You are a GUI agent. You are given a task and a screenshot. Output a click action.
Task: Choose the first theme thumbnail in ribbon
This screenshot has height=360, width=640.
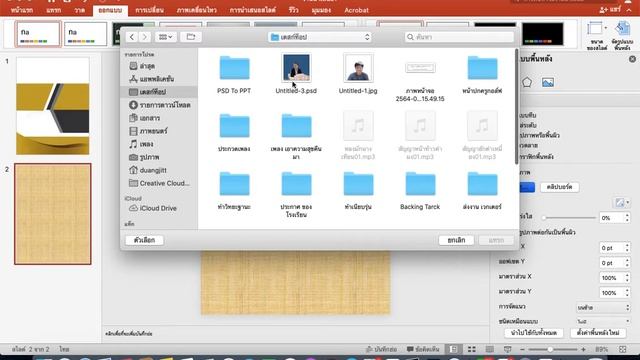tap(39, 34)
